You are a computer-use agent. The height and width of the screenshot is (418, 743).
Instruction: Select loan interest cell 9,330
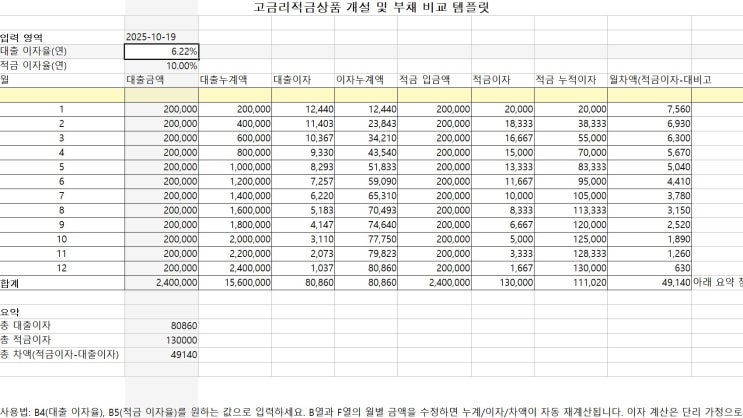303,153
